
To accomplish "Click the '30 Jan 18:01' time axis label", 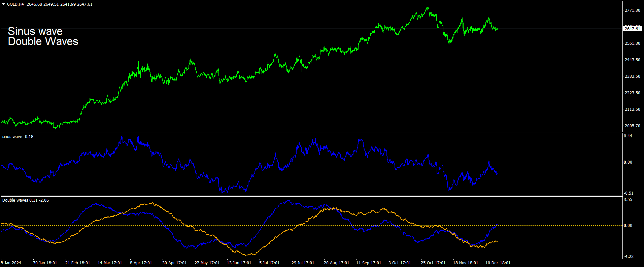I will (x=45, y=263).
